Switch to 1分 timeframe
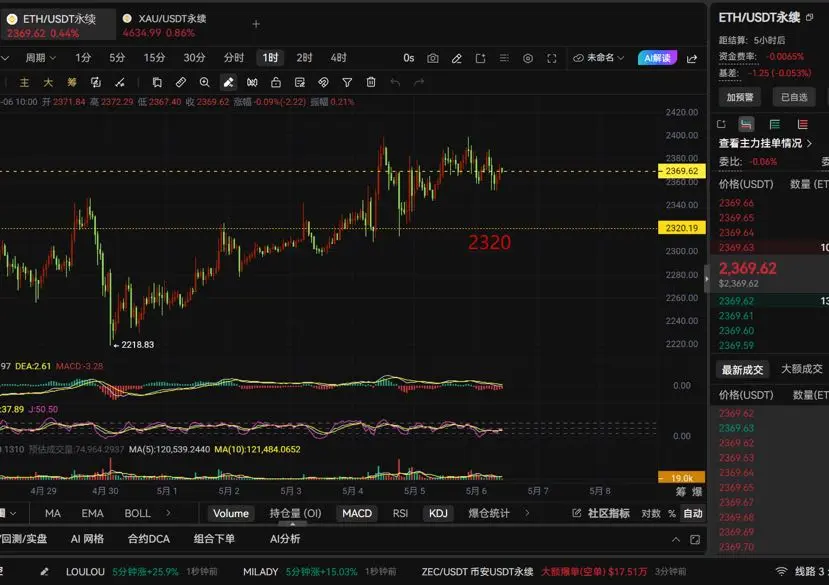Image resolution: width=829 pixels, height=585 pixels. tap(83, 58)
